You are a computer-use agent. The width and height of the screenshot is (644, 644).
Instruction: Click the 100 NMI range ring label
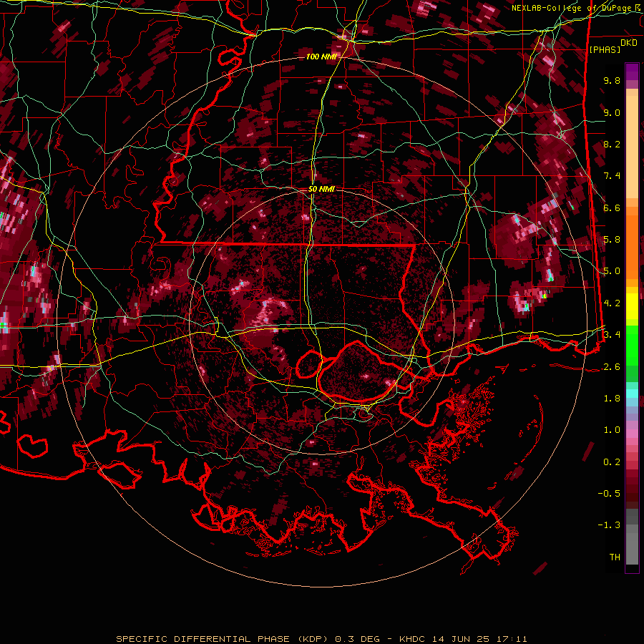[321, 57]
